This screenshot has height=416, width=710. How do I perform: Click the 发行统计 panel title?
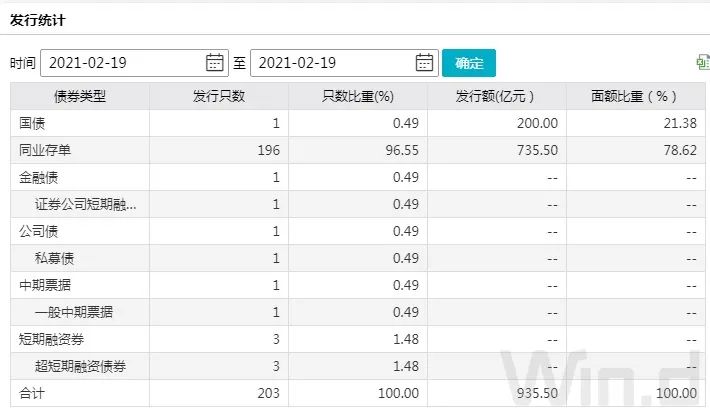pyautogui.click(x=38, y=20)
